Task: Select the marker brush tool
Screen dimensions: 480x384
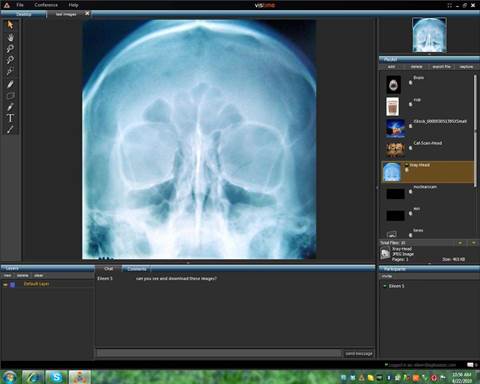Action: coord(10,107)
